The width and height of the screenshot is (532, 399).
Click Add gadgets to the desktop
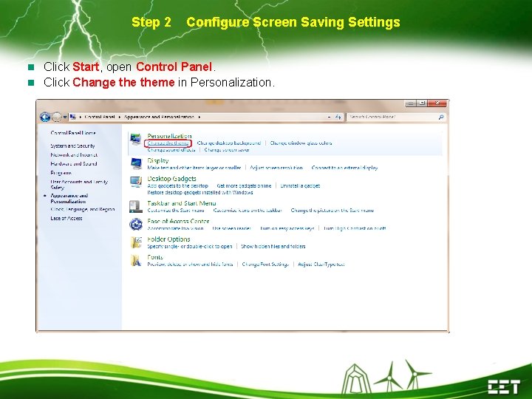pos(178,185)
